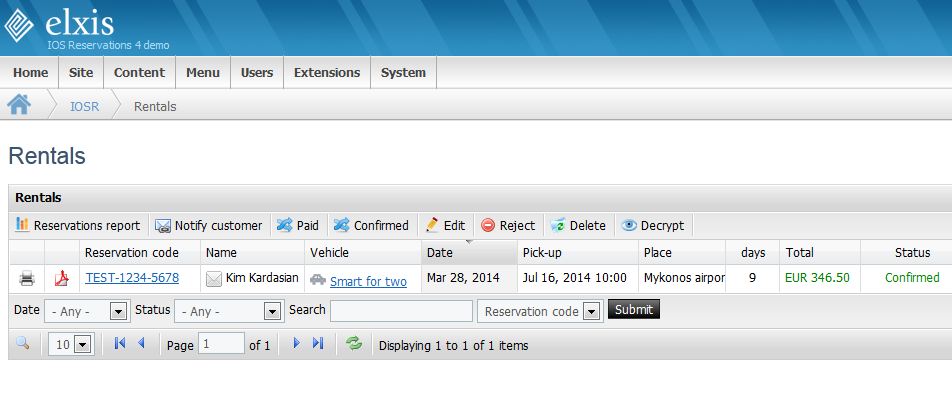Click the Search text field

click(x=401, y=311)
